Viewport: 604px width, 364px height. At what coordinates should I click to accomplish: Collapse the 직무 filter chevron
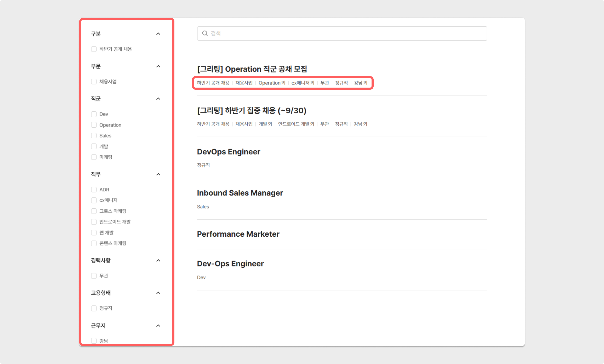(x=158, y=174)
